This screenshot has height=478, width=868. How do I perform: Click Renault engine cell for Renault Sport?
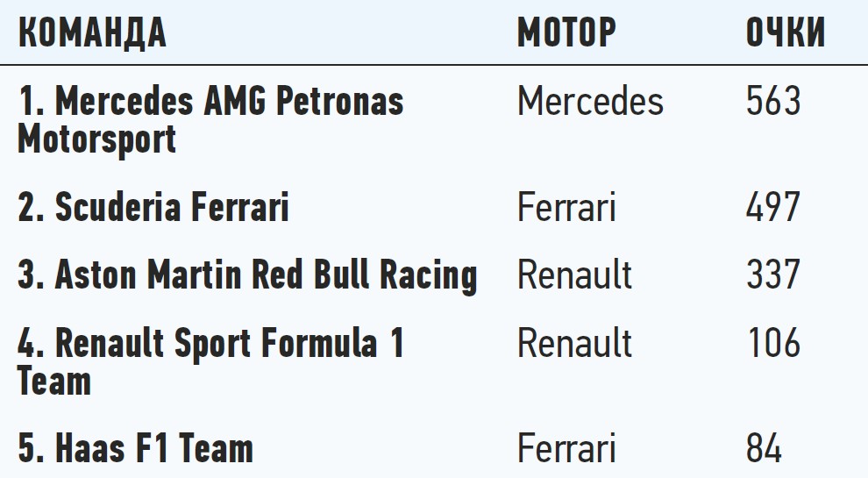574,342
